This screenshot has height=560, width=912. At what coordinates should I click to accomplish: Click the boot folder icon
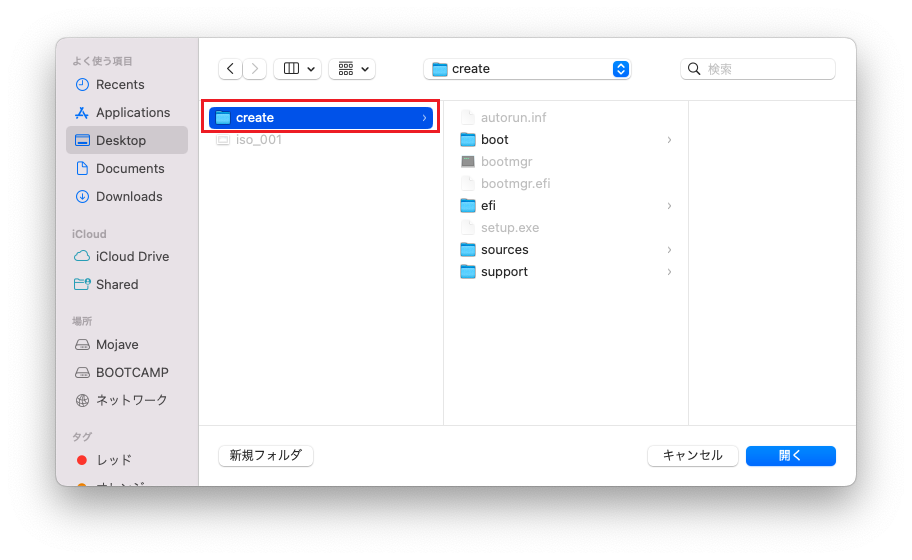point(468,140)
